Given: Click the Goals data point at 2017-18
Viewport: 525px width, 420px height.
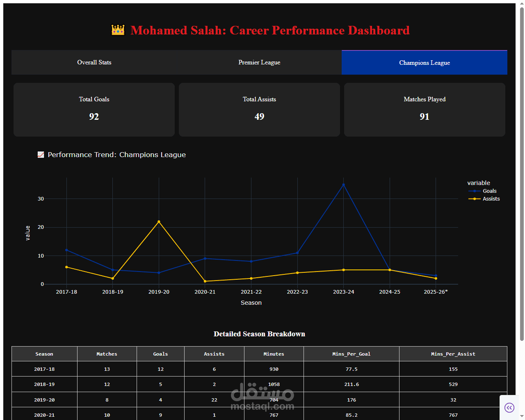Looking at the screenshot, I should [66, 250].
